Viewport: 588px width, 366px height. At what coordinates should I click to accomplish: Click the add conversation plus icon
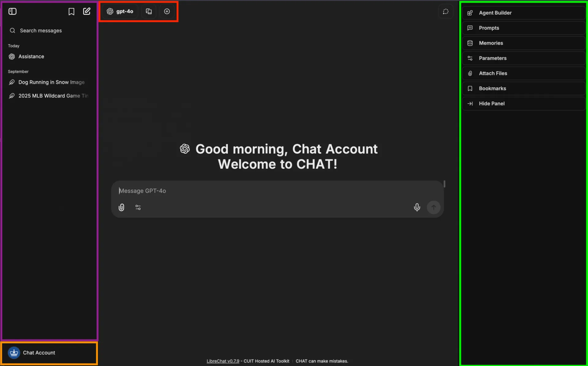(x=167, y=11)
